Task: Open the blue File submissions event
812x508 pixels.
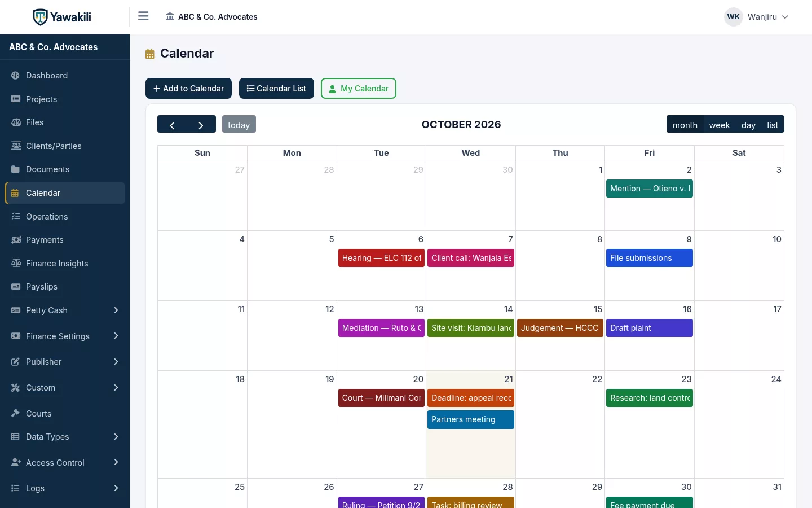Action: [650, 258]
